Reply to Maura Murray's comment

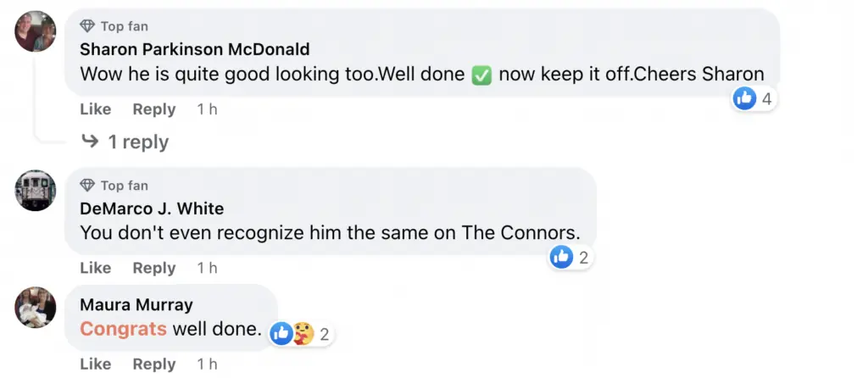point(153,364)
